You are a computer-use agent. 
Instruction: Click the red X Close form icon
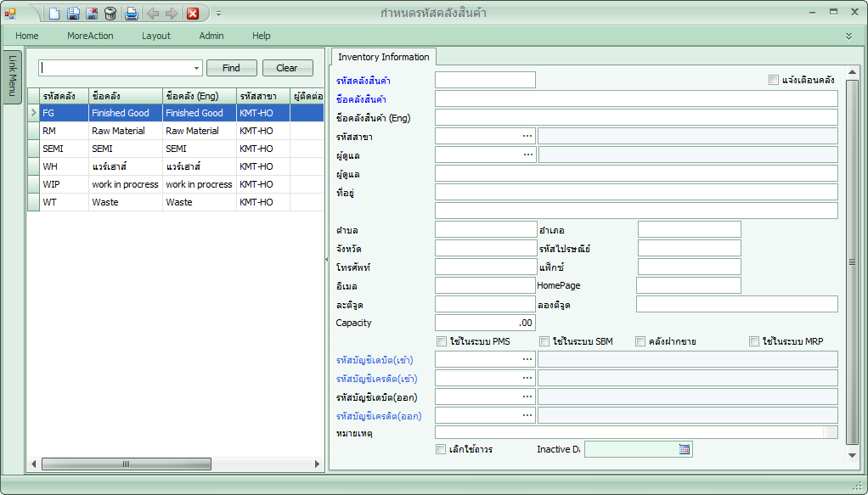[x=193, y=14]
